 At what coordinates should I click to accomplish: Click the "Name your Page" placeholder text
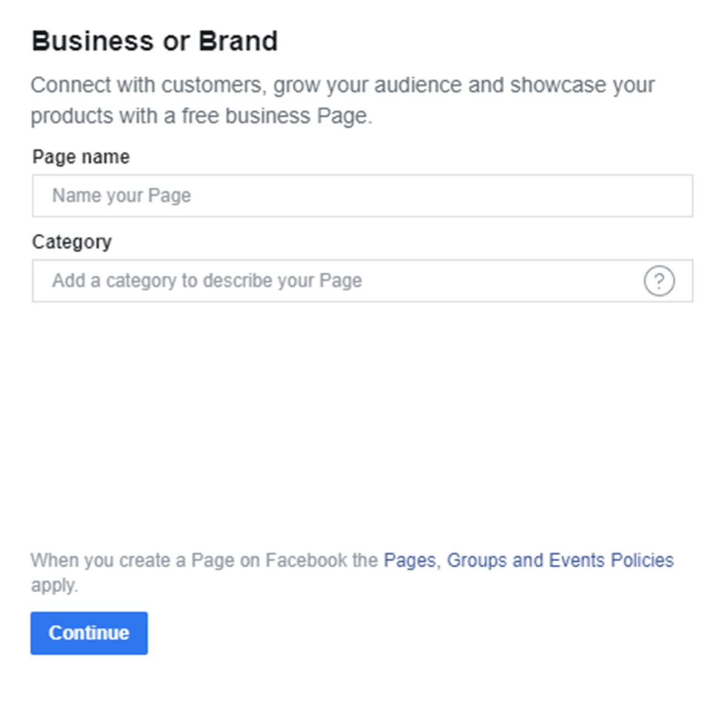click(121, 196)
